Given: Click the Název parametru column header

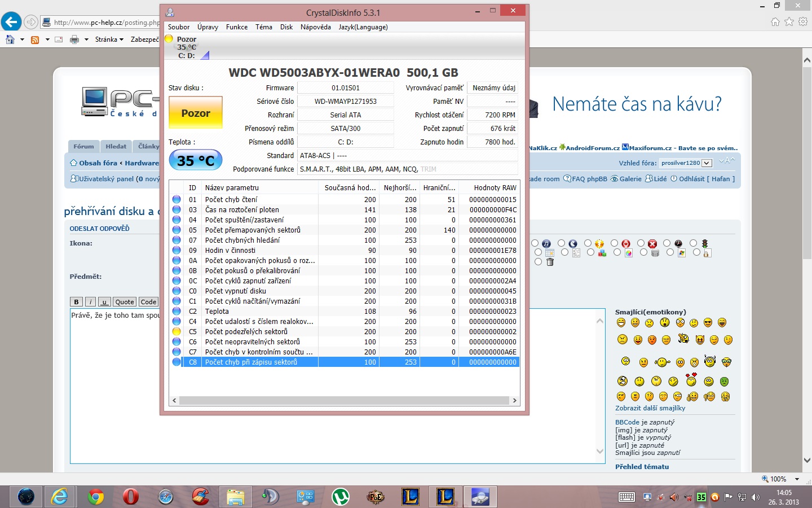Looking at the screenshot, I should 259,187.
